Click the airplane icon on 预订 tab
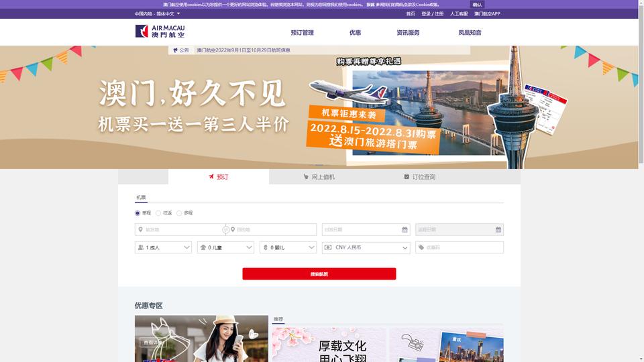The height and width of the screenshot is (362, 644). (x=211, y=176)
